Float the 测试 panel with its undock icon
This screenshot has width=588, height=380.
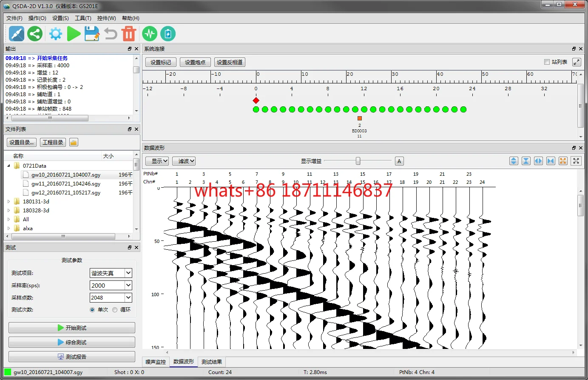[x=130, y=247]
